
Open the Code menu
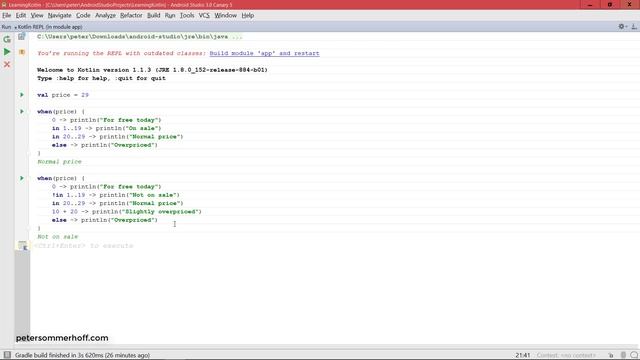click(83, 15)
